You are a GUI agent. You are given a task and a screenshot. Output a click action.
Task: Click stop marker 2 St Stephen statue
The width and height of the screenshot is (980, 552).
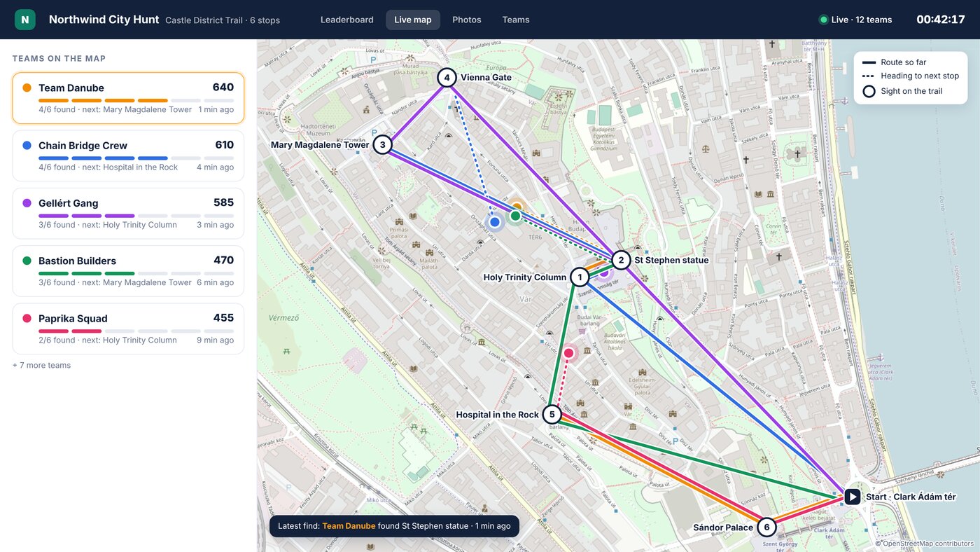(x=620, y=260)
